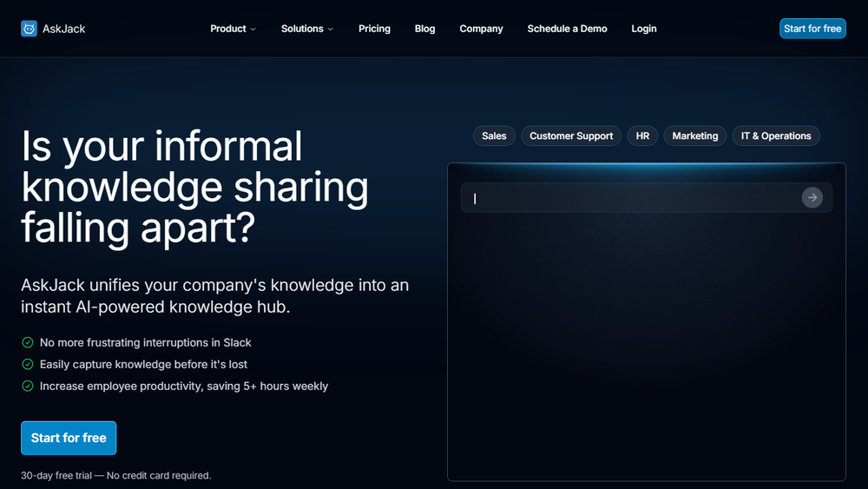Click "No more frustrating interruptions in Slack" text
Viewport: 868px width, 489px height.
(x=146, y=343)
